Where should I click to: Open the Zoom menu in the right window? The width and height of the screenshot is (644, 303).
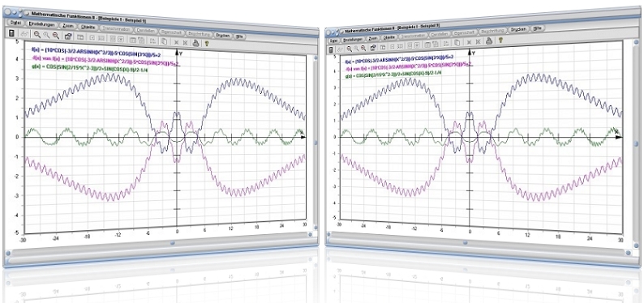372,38
